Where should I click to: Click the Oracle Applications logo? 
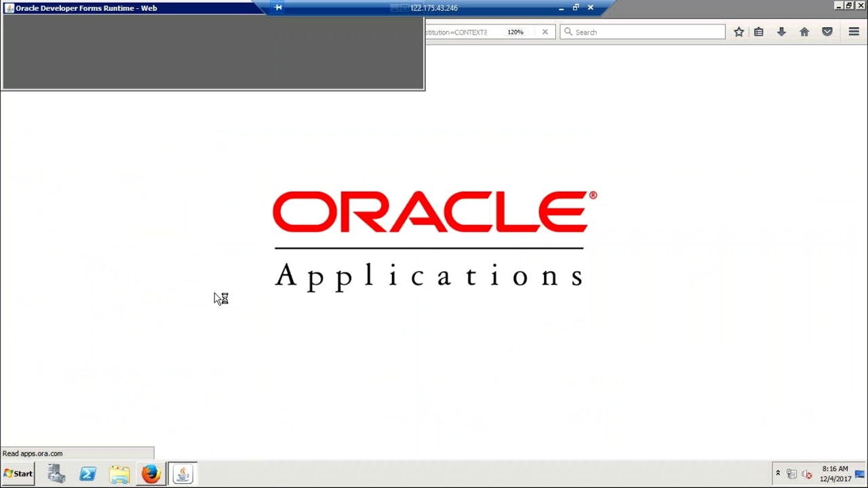pyautogui.click(x=435, y=241)
